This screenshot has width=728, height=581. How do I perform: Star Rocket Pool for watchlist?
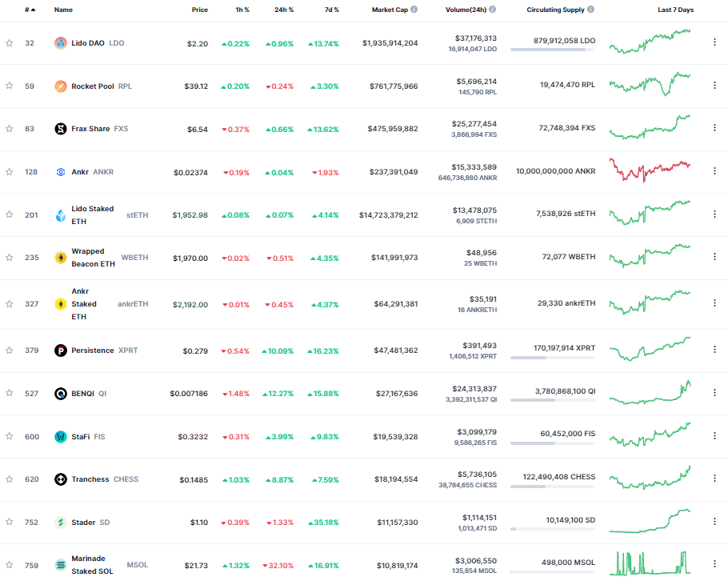tap(10, 86)
